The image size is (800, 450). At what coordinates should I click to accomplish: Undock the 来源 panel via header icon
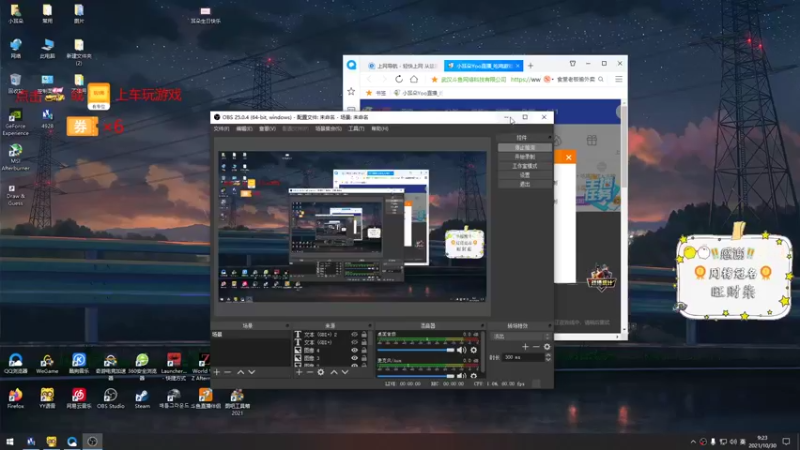tap(370, 326)
